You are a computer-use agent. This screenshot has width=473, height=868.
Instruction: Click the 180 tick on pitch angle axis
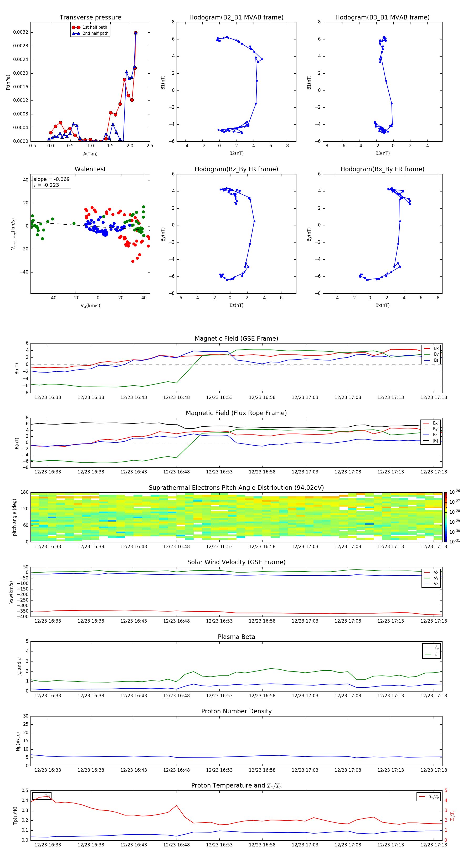[25, 492]
